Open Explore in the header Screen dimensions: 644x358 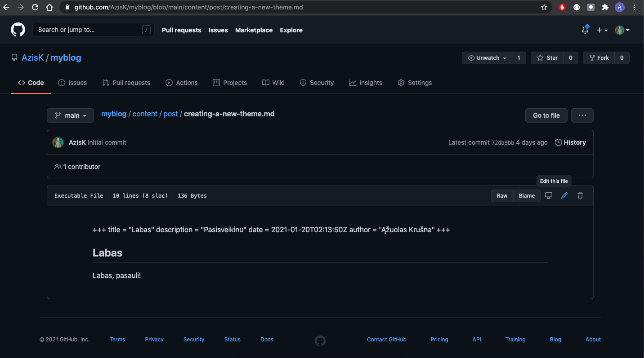click(x=291, y=30)
